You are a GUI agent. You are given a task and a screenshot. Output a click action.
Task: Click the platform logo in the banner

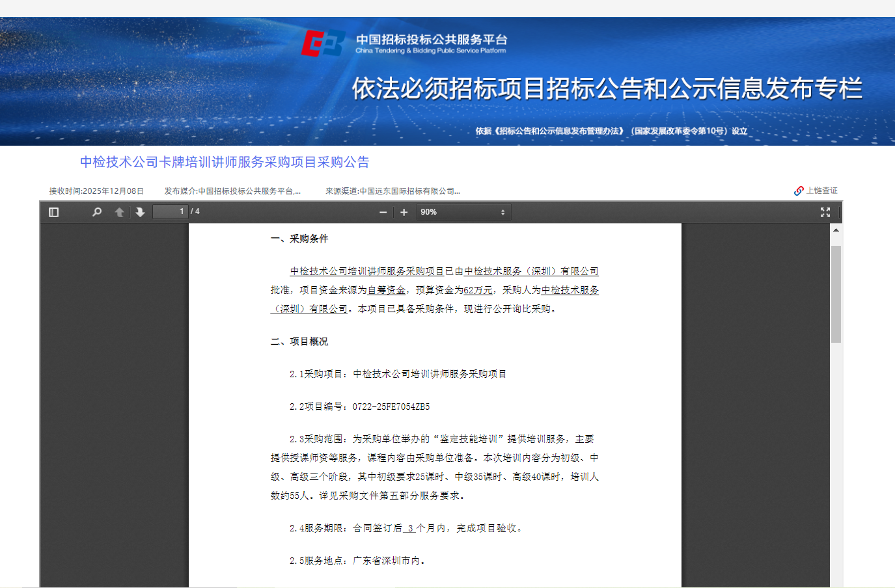coord(323,44)
